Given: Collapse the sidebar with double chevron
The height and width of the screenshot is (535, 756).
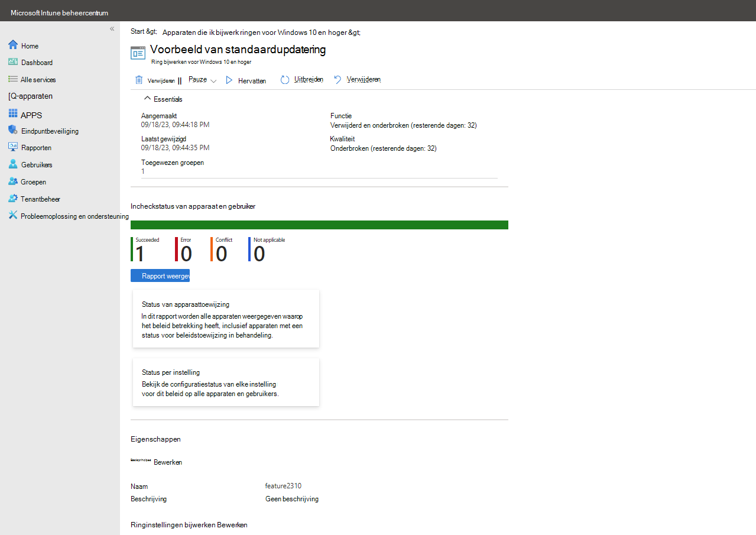Looking at the screenshot, I should pos(112,29).
